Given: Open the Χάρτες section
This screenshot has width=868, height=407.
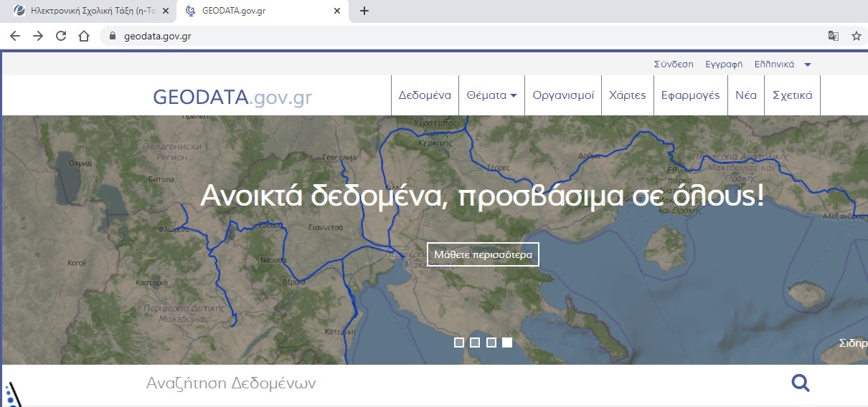Looking at the screenshot, I should pos(627,95).
